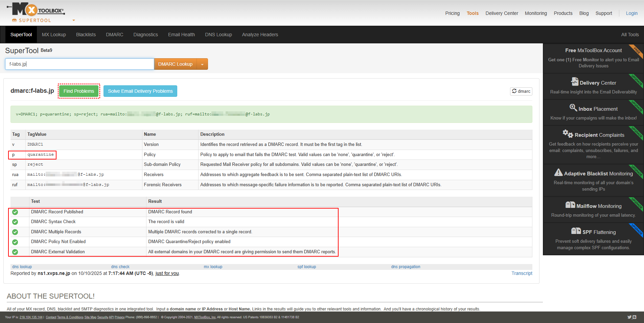Click the Recipient Complaints gears icon
The image size is (644, 323).
click(x=568, y=133)
